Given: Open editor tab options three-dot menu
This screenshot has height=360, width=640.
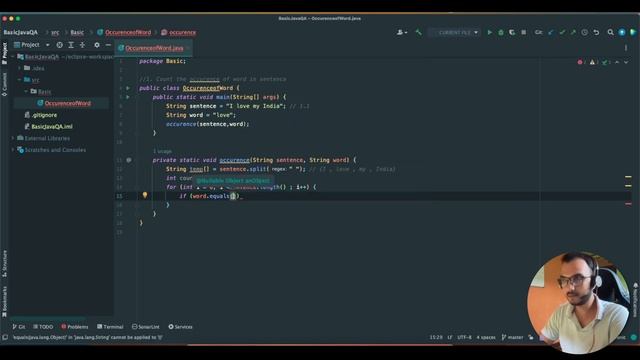Looking at the screenshot, I should [626, 48].
